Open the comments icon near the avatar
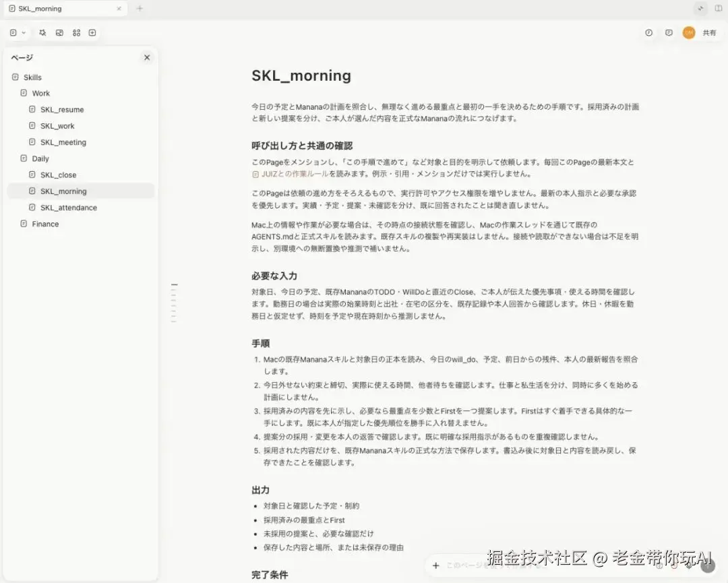 tap(669, 33)
